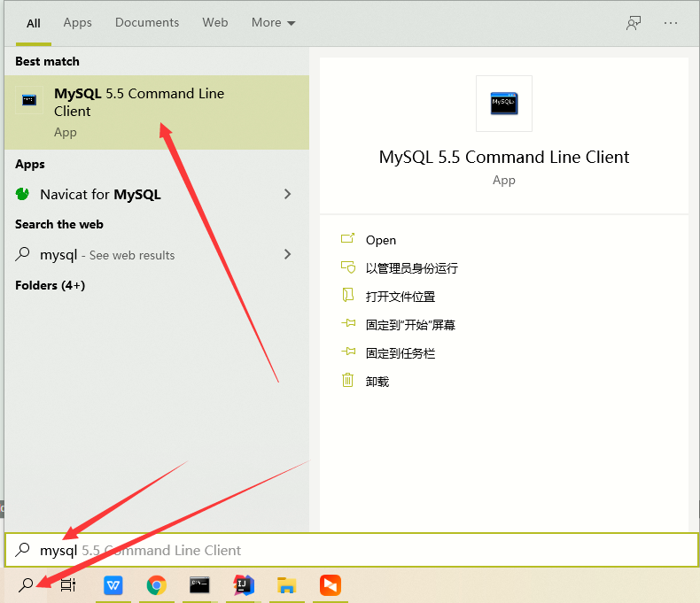Choose 固定到"开始"屏幕 (Pin to Start)
Screen dimensions: 700x603
[x=410, y=325]
